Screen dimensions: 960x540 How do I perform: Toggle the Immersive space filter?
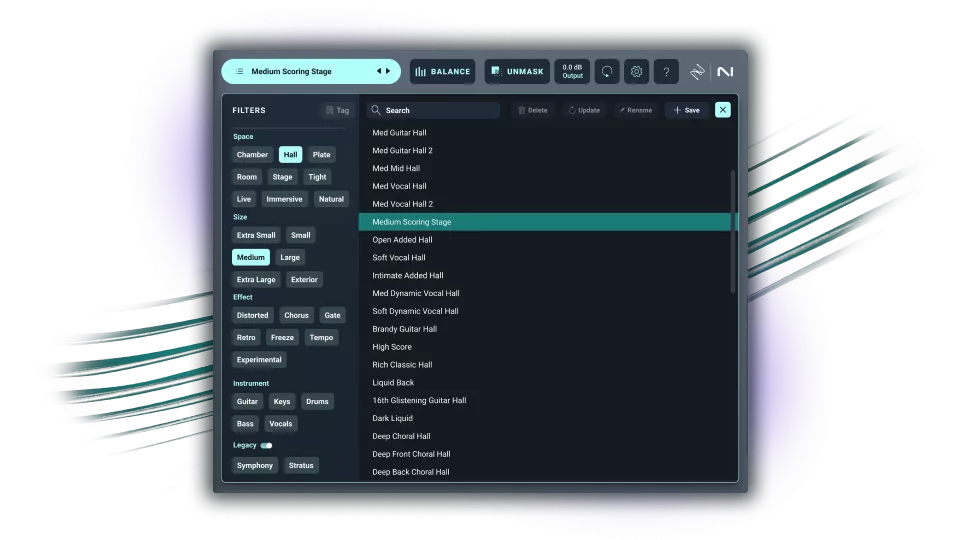284,199
